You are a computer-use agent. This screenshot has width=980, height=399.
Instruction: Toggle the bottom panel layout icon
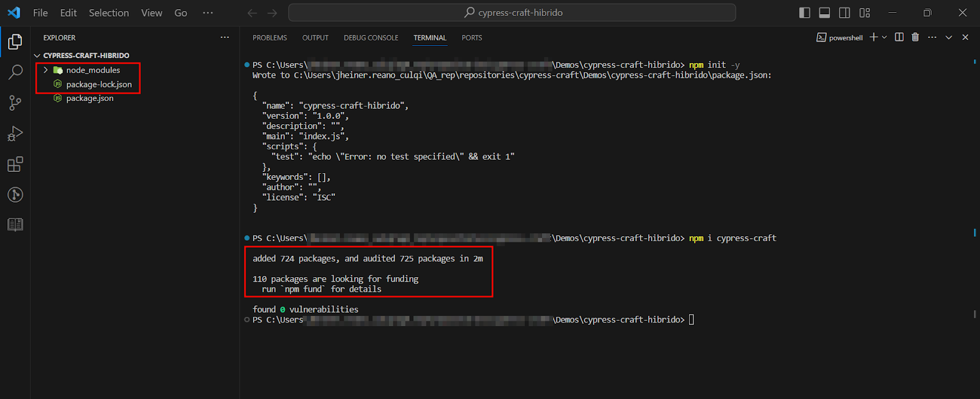coord(824,13)
